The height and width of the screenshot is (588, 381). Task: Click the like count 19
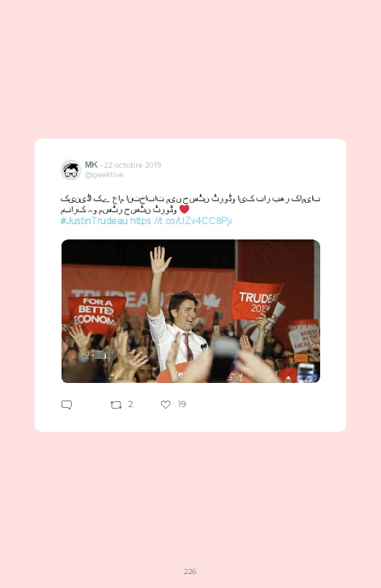182,404
